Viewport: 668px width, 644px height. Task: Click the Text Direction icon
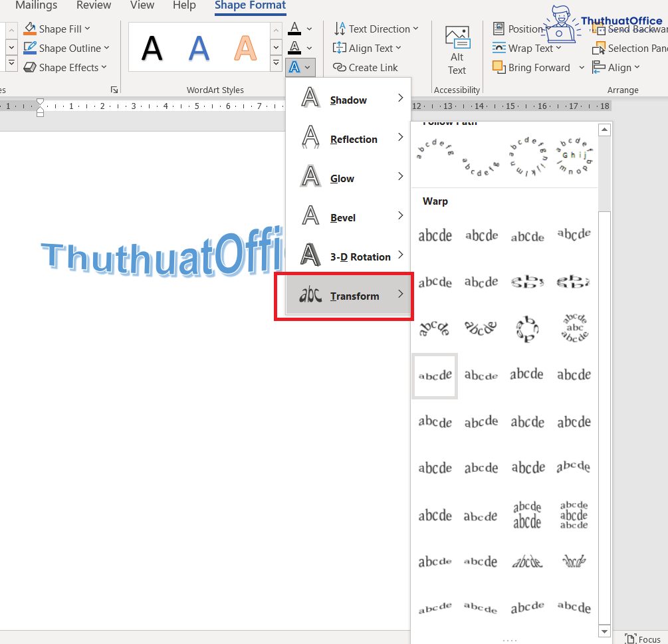[x=340, y=29]
